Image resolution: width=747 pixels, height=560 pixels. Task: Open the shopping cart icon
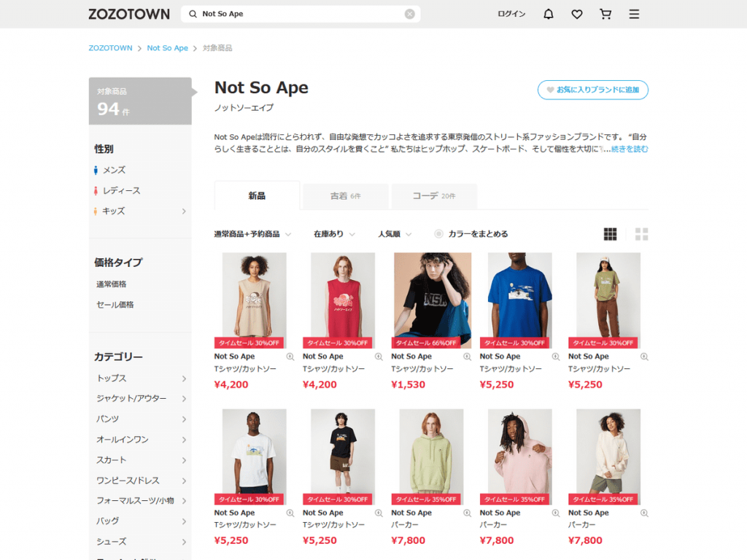[x=605, y=14]
